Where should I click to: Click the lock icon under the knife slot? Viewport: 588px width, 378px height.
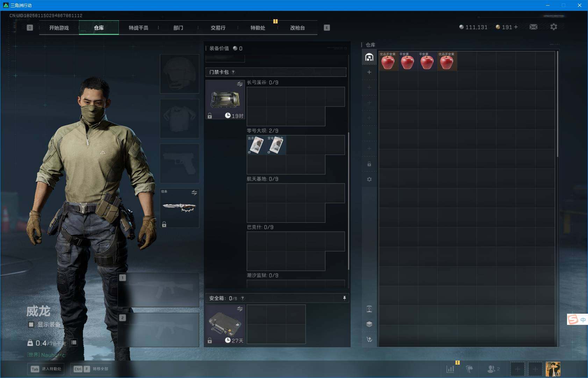click(x=164, y=224)
